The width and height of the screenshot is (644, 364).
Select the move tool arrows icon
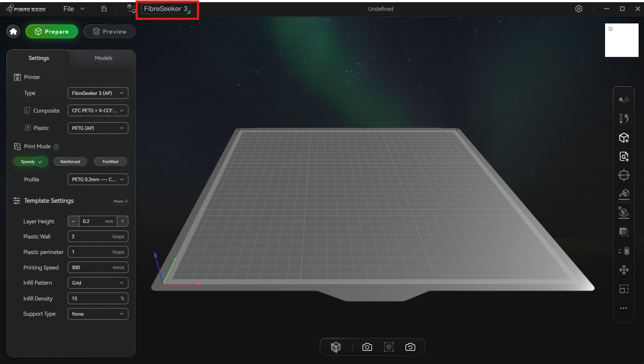pyautogui.click(x=624, y=270)
